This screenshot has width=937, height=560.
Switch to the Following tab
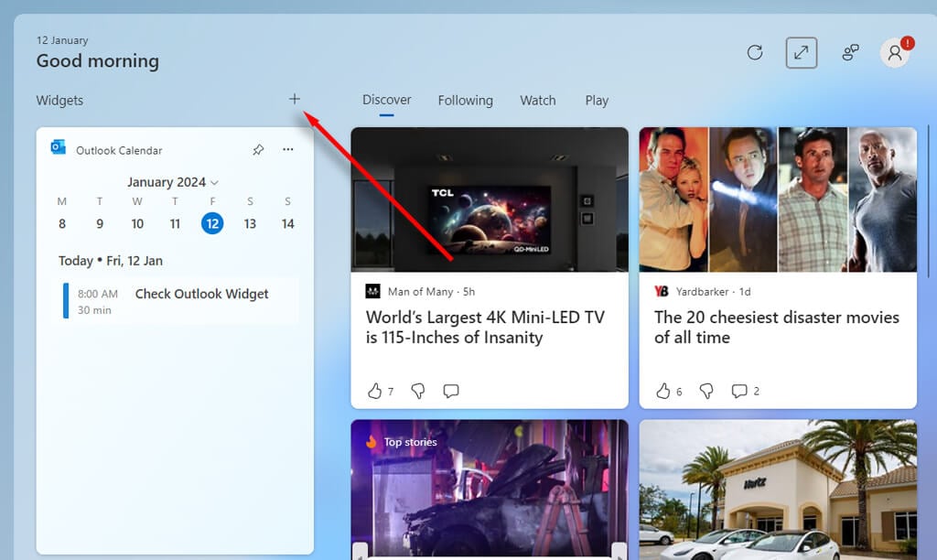tap(465, 101)
